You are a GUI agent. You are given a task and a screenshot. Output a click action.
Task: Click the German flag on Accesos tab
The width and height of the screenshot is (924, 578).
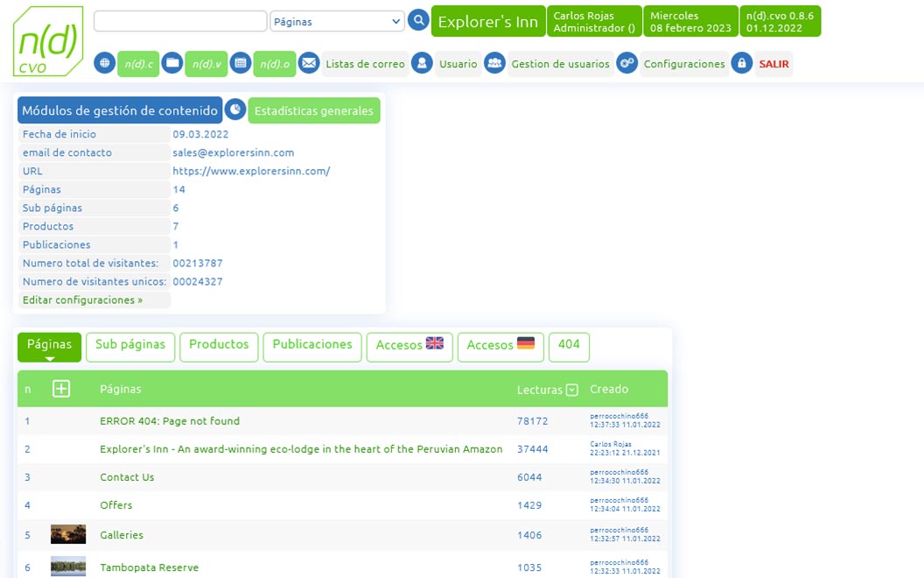coord(526,343)
